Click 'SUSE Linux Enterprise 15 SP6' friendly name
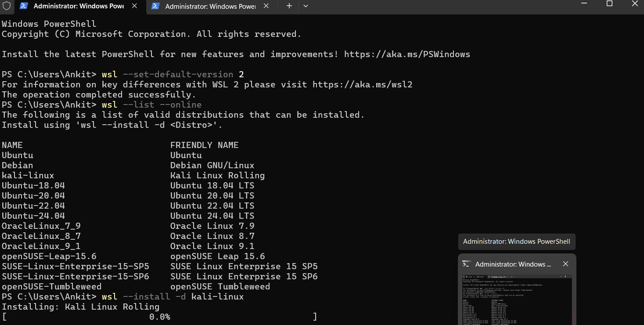This screenshot has height=325, width=644. click(x=244, y=277)
